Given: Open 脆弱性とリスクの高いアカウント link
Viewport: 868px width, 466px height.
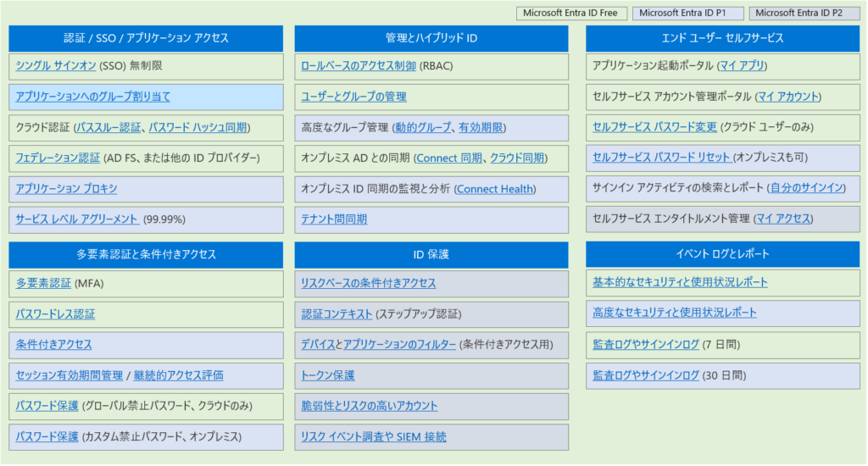Looking at the screenshot, I should click(370, 406).
